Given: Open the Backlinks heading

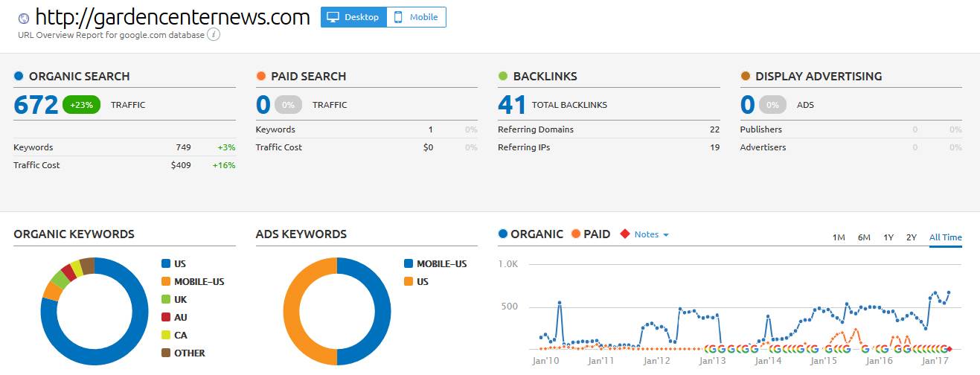Looking at the screenshot, I should tap(545, 76).
